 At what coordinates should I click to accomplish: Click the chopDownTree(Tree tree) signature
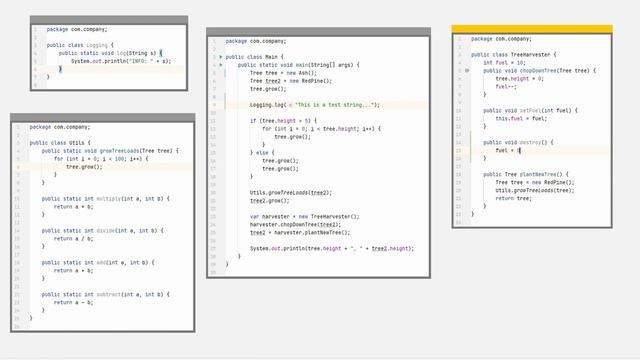point(540,71)
